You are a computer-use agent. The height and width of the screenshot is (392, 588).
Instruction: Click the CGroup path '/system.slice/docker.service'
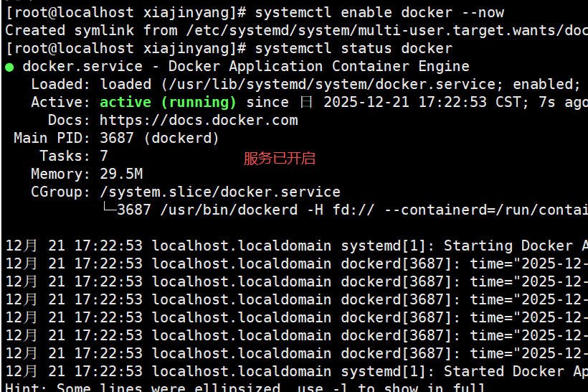tap(220, 192)
